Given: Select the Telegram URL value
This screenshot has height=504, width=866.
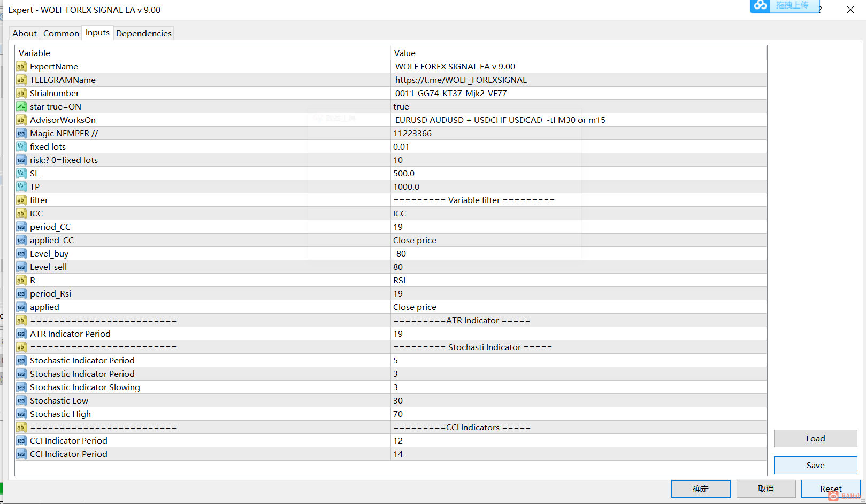Looking at the screenshot, I should tap(461, 80).
